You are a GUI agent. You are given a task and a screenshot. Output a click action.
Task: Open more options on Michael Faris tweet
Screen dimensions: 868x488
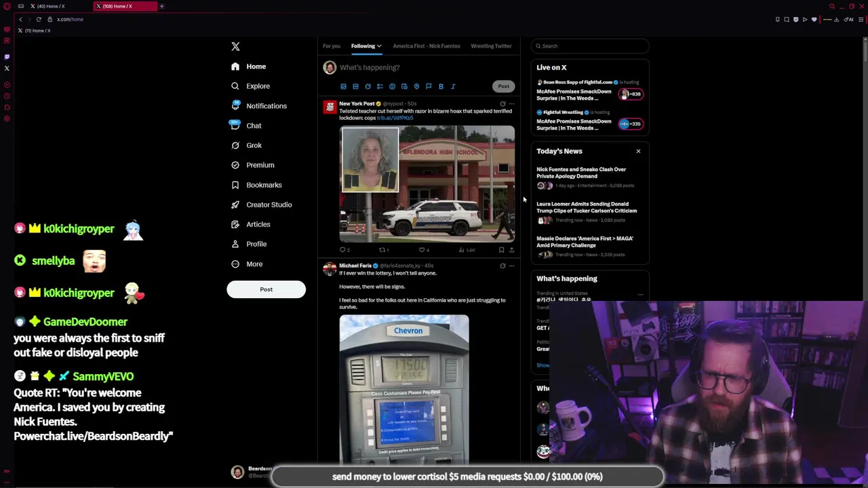tap(511, 266)
